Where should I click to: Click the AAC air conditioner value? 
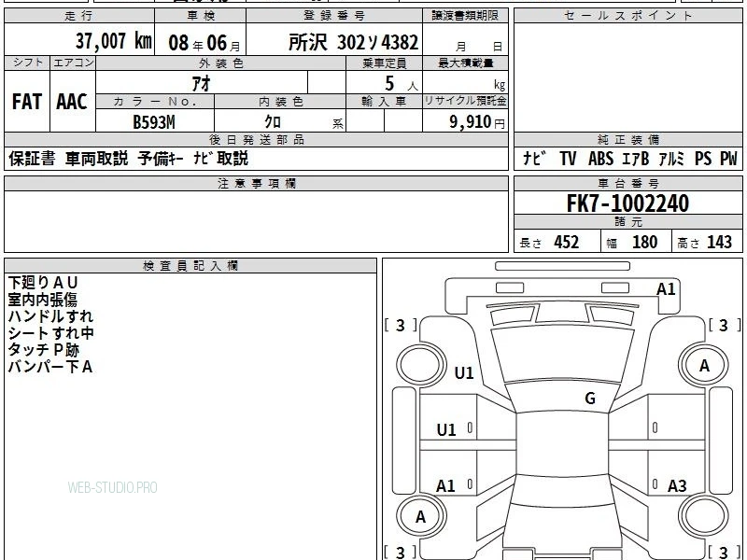(72, 102)
